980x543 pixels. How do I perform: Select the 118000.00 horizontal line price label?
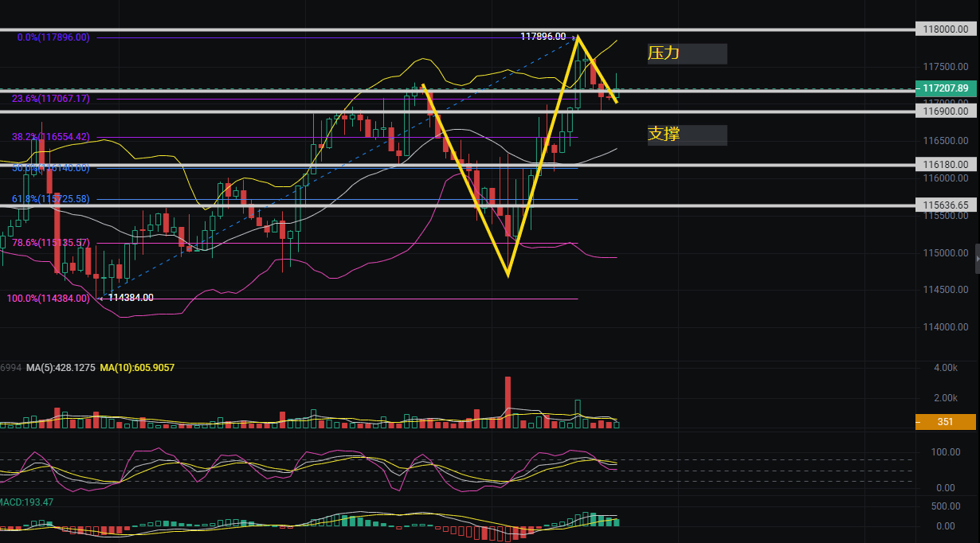tap(945, 29)
